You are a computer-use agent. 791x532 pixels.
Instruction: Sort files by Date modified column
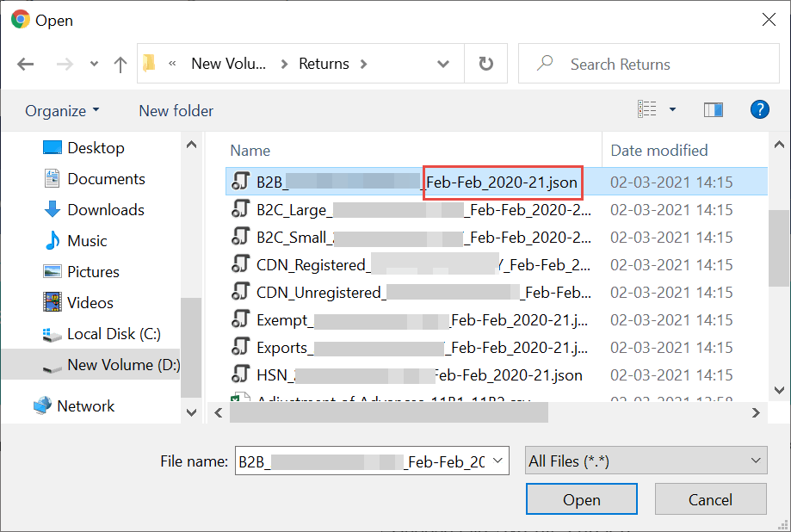click(658, 151)
